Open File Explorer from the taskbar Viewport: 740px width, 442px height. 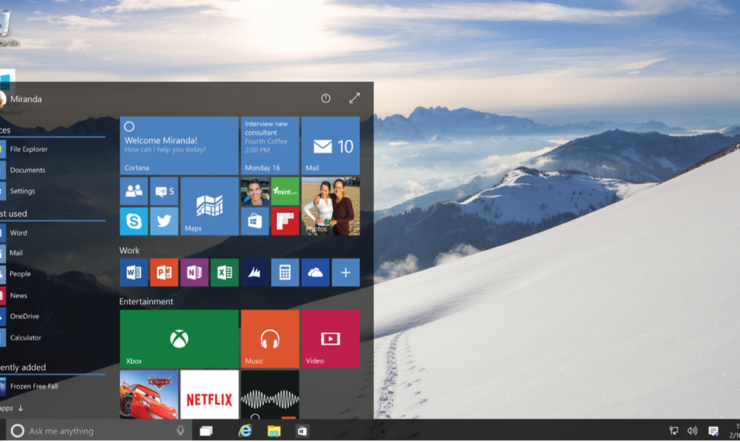click(274, 431)
